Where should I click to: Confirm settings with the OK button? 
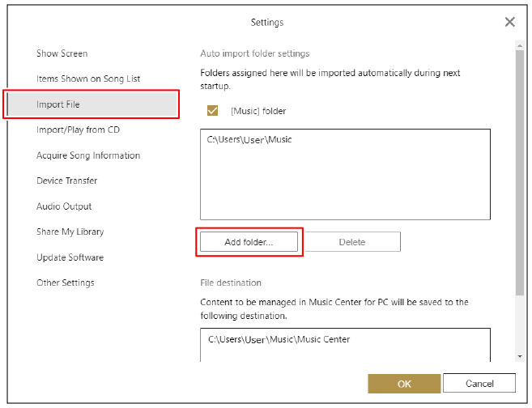click(404, 384)
